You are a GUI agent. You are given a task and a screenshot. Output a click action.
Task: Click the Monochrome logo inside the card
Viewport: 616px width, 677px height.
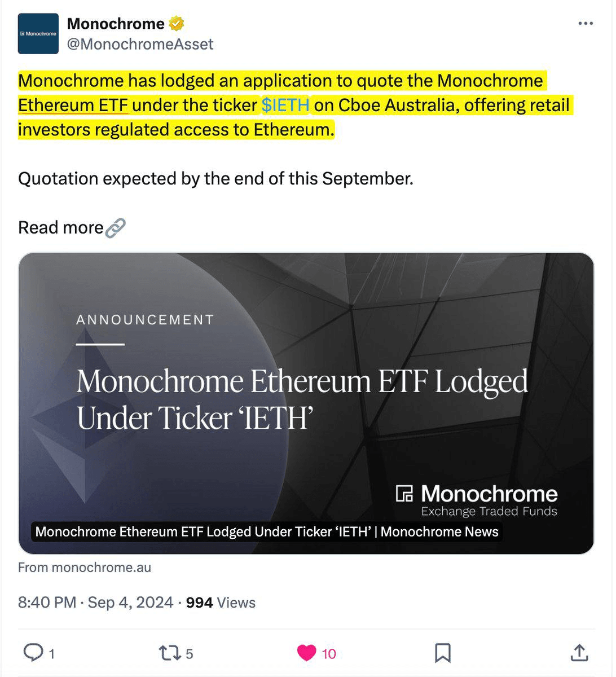click(x=477, y=500)
